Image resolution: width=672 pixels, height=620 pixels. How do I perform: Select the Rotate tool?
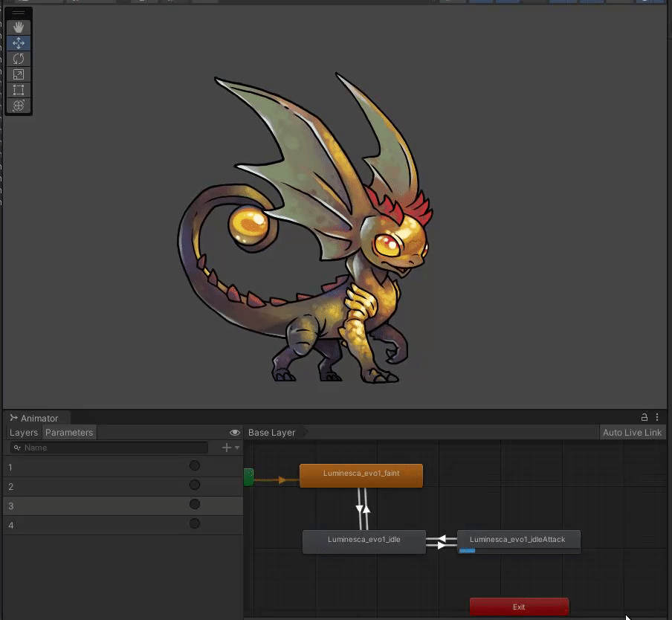[x=19, y=59]
